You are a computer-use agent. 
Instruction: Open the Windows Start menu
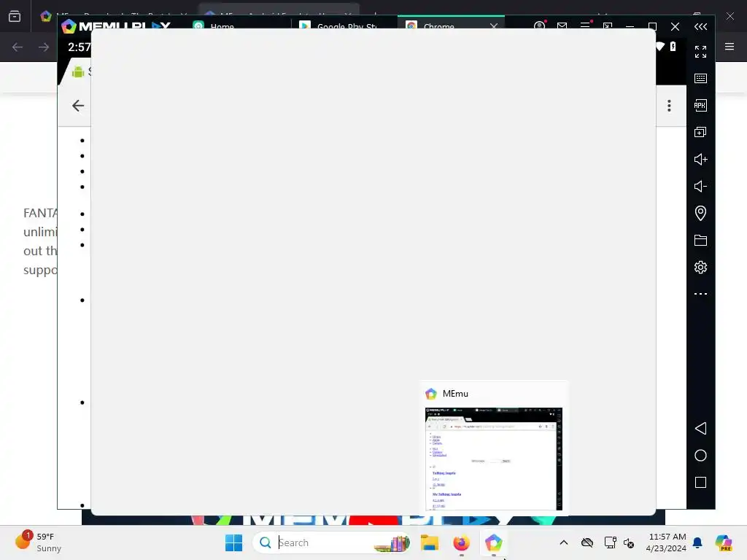pyautogui.click(x=233, y=542)
